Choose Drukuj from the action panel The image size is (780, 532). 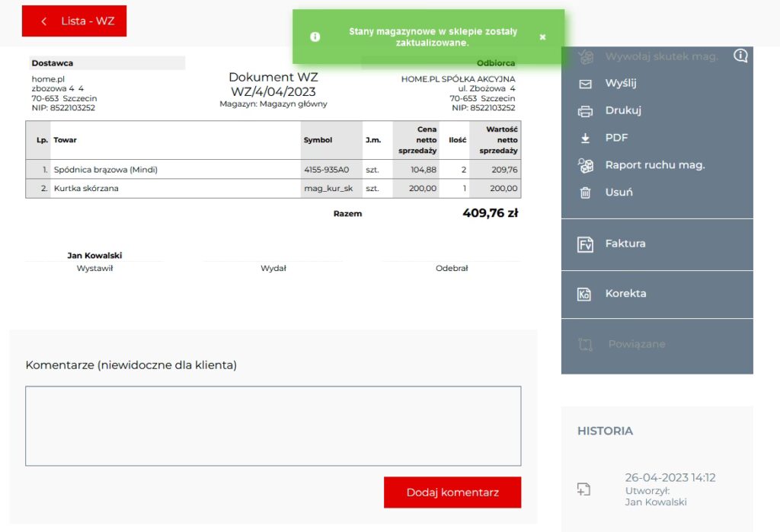[623, 111]
